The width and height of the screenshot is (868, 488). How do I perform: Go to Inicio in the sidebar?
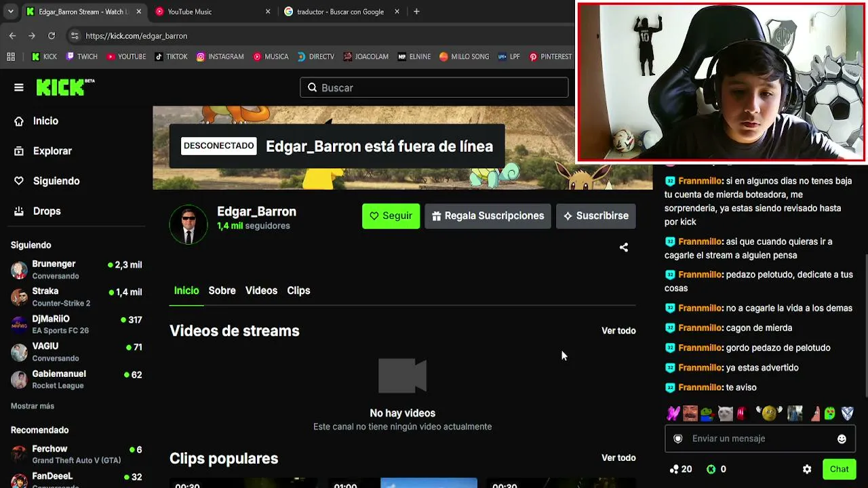37,121
